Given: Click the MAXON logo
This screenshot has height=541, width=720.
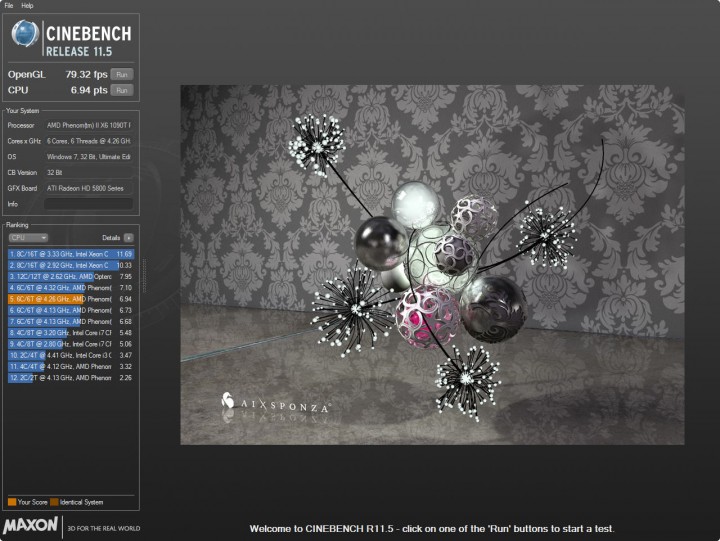Looking at the screenshot, I should point(31,525).
